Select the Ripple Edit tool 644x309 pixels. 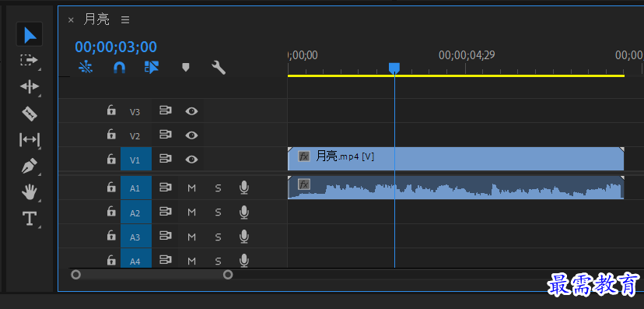(x=30, y=86)
